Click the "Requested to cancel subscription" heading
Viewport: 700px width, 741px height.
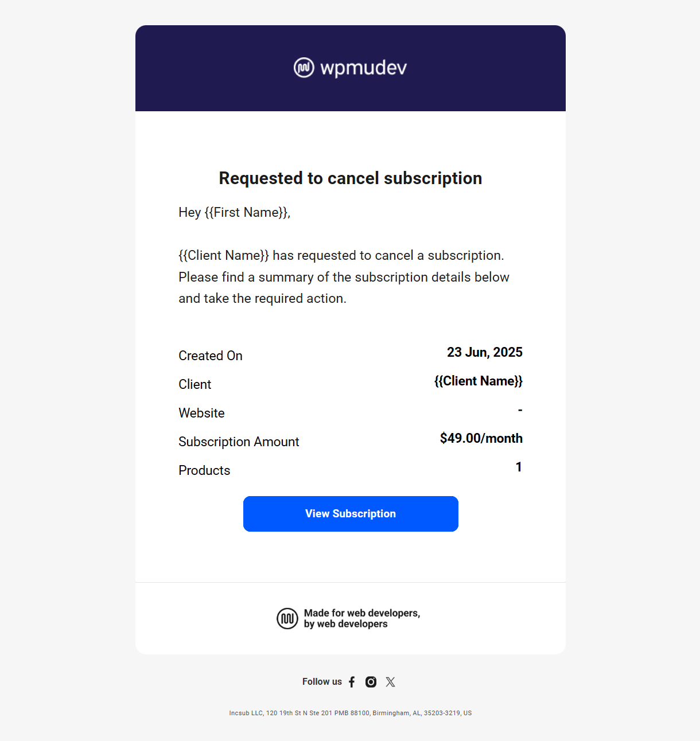tap(350, 178)
